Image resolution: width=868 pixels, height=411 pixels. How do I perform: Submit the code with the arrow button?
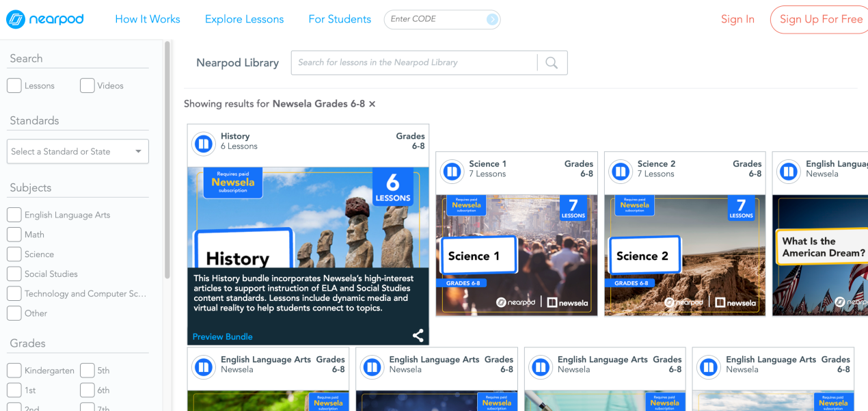(492, 20)
